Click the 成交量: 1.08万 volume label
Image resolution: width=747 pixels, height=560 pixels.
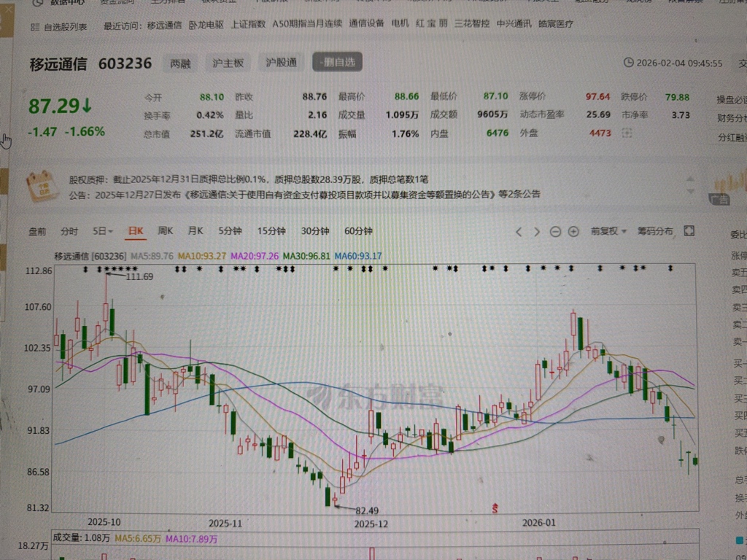point(82,537)
